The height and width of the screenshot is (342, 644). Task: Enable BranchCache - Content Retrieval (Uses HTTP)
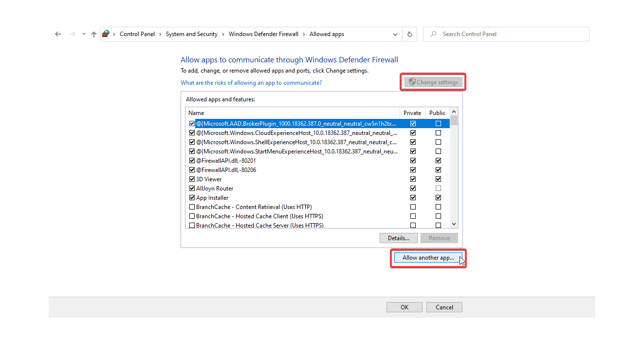[192, 207]
